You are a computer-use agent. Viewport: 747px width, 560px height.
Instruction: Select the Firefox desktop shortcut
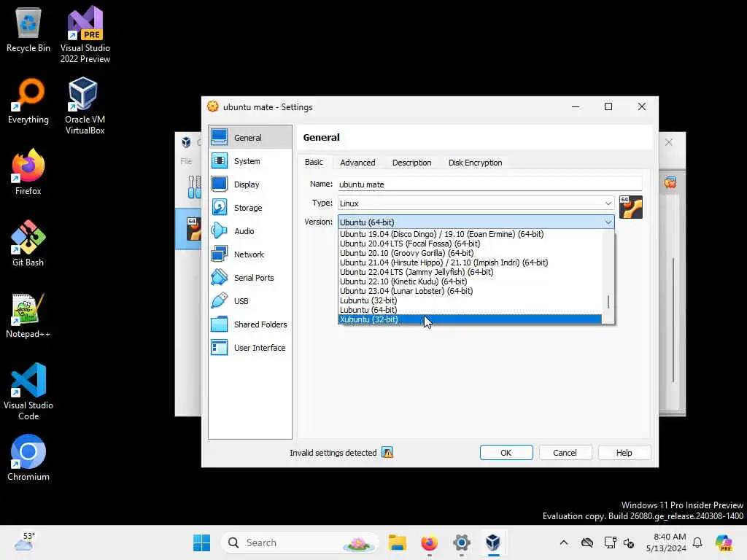pyautogui.click(x=28, y=172)
